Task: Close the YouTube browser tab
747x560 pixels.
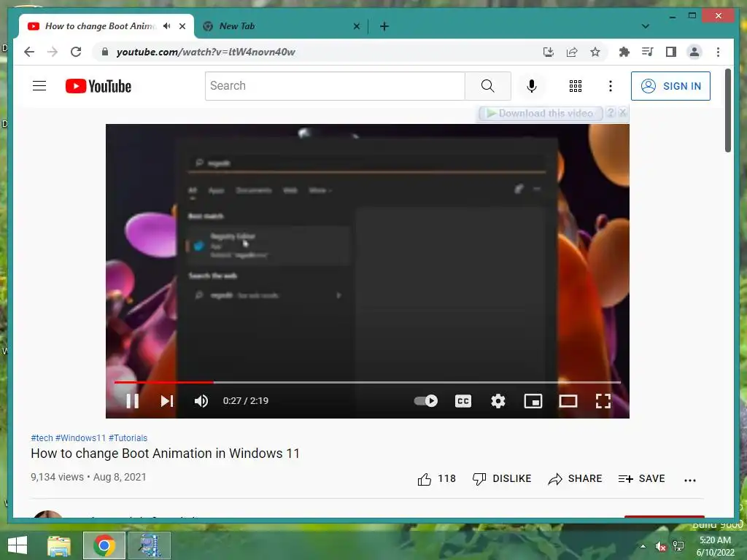Action: point(182,26)
